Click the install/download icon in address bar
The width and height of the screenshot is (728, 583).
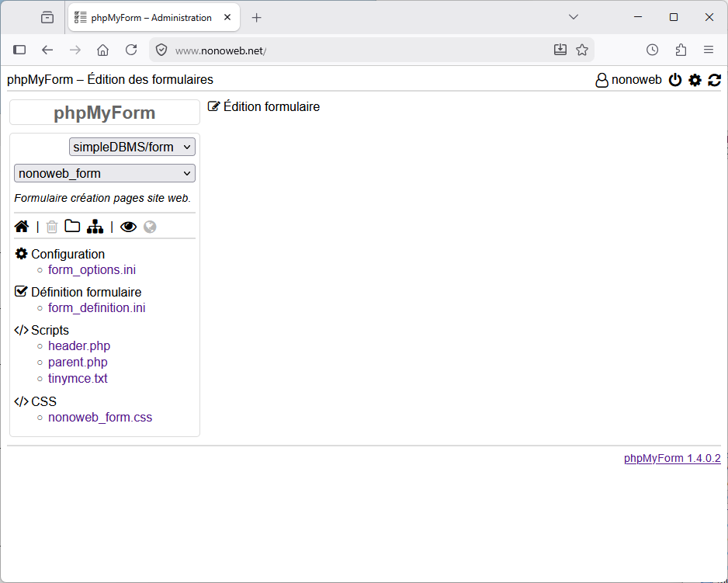click(x=560, y=50)
